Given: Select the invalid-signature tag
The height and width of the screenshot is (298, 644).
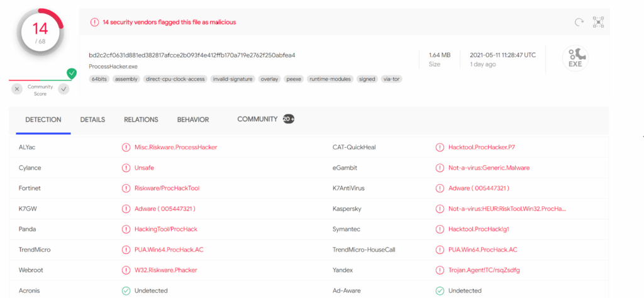Looking at the screenshot, I should 233,79.
